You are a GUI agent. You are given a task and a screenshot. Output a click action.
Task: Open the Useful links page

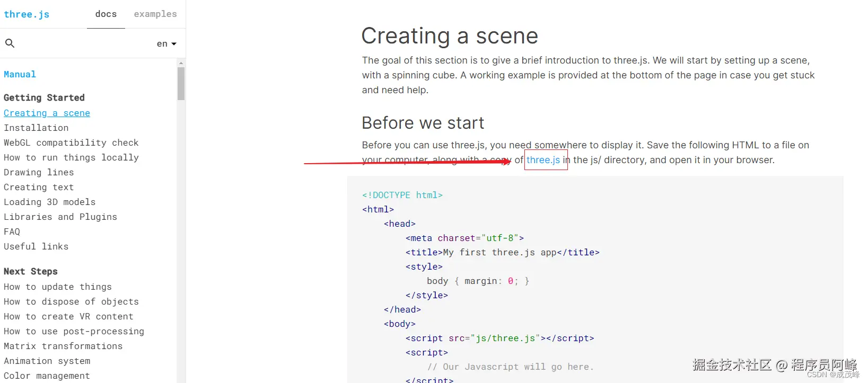(x=36, y=247)
